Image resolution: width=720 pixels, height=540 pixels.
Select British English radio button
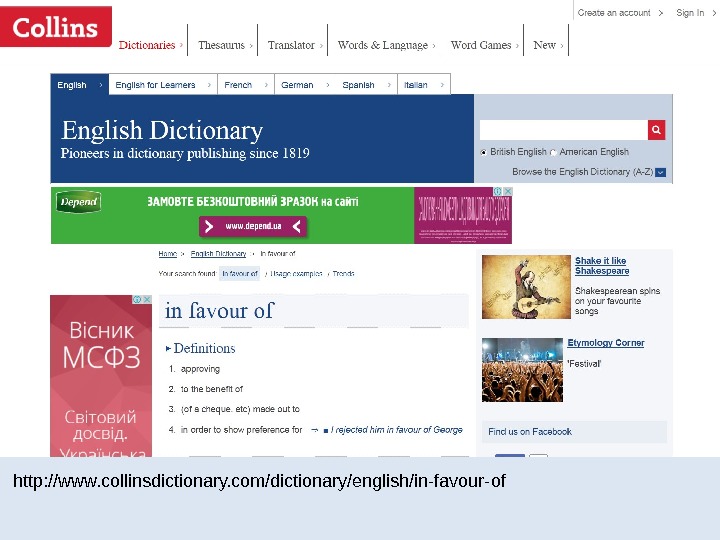[484, 152]
